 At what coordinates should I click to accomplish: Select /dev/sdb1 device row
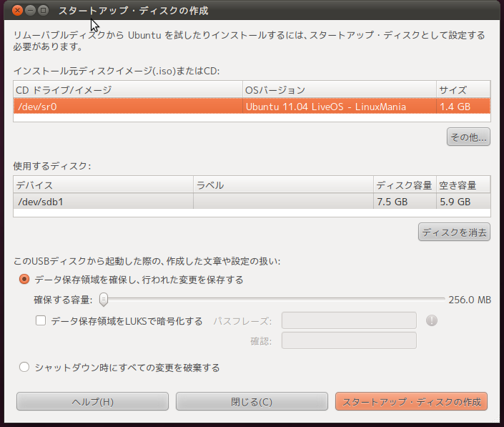(x=252, y=202)
